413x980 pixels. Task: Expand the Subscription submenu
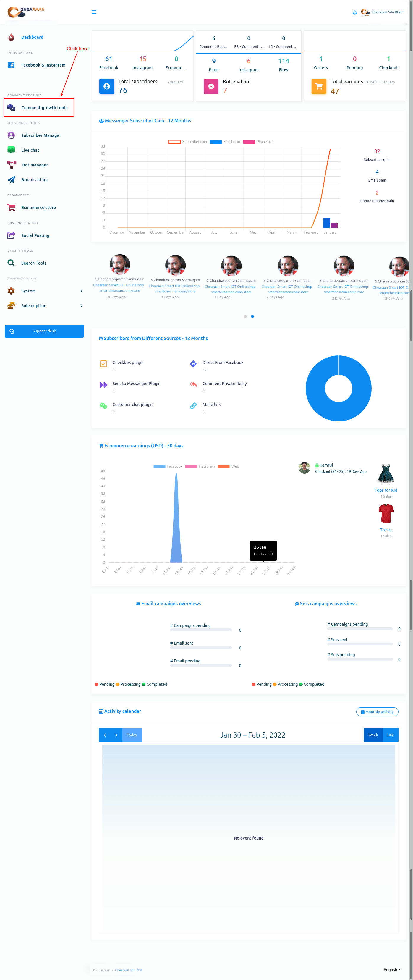81,306
